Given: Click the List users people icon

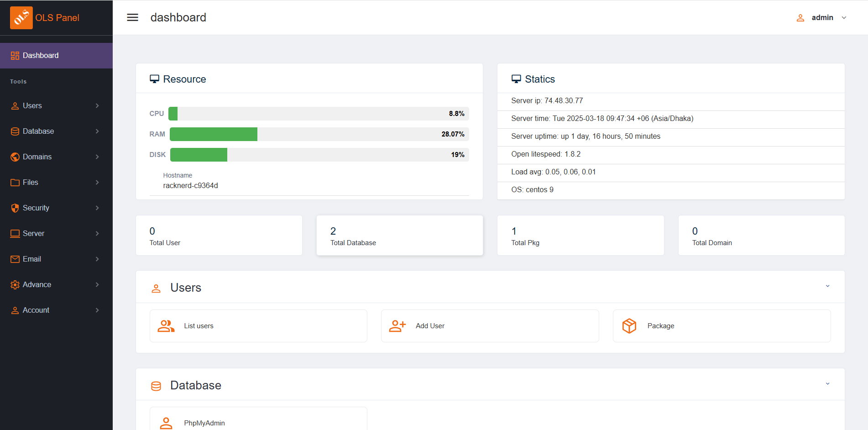Looking at the screenshot, I should click(166, 326).
